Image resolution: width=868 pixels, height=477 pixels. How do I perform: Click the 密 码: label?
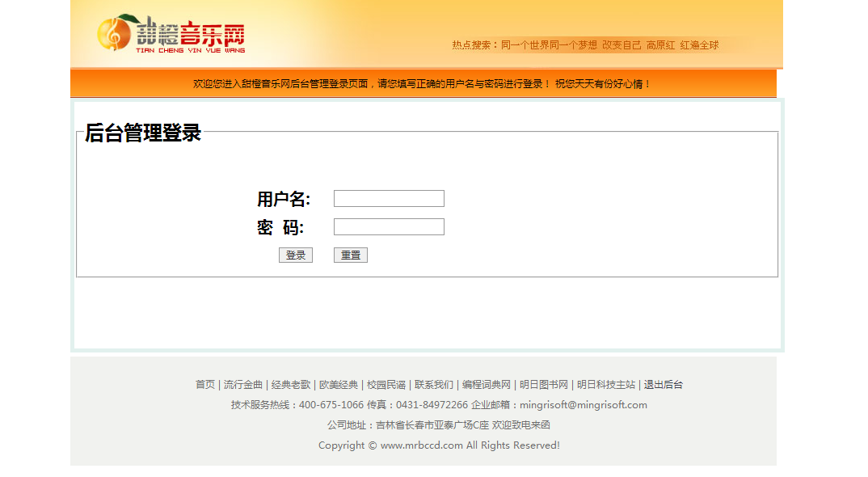point(280,227)
